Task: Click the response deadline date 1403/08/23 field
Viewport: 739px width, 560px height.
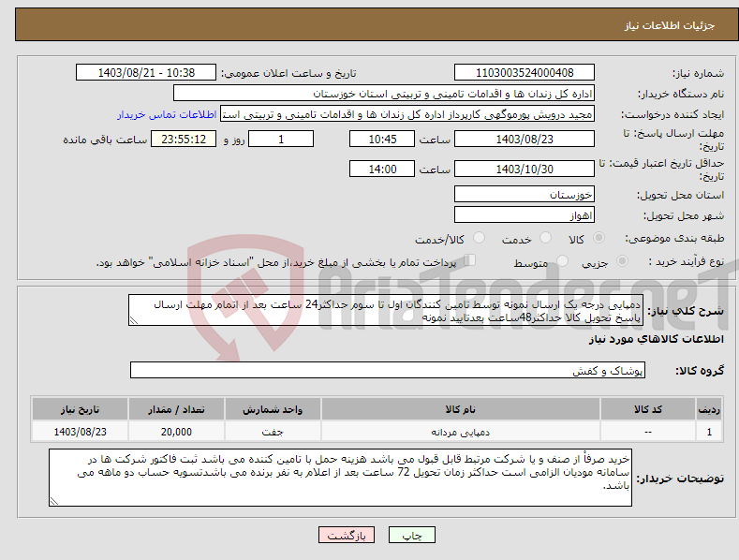Action: click(x=525, y=139)
